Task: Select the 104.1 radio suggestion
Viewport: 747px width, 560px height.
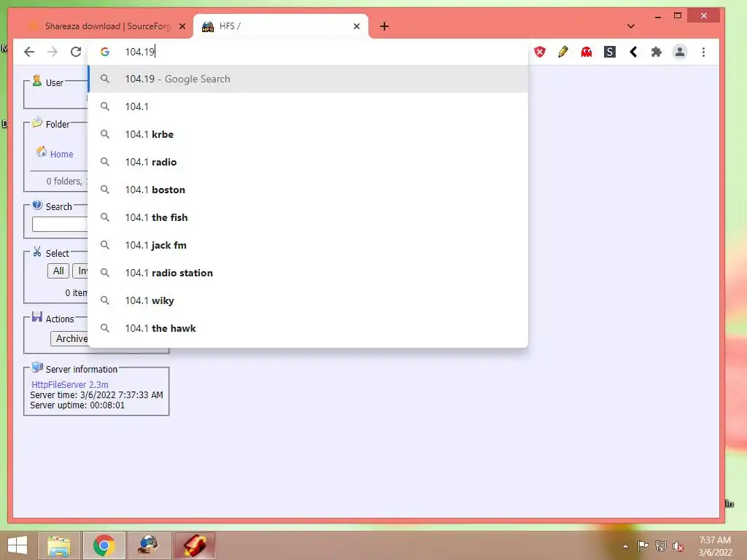Action: tap(309, 162)
